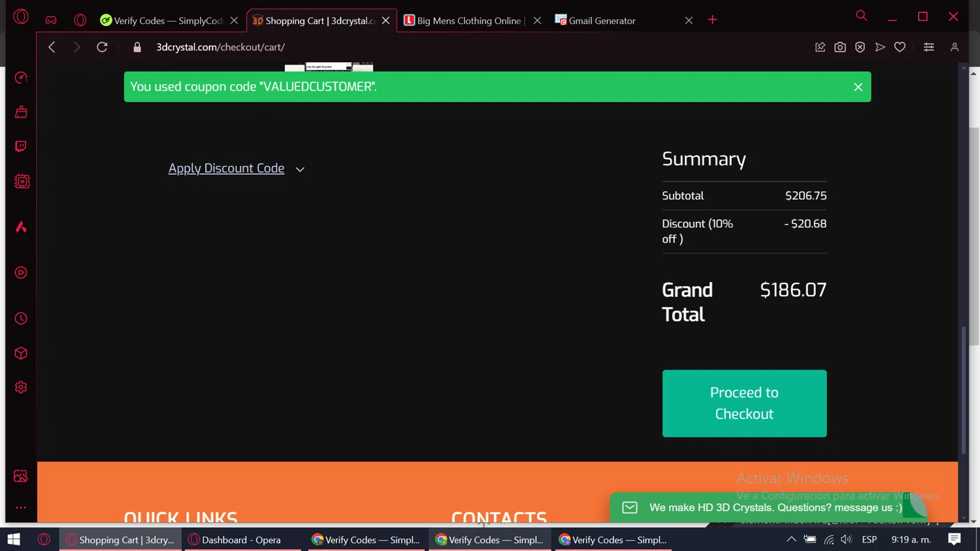Open profile account icon
980x551 pixels.
(x=955, y=47)
